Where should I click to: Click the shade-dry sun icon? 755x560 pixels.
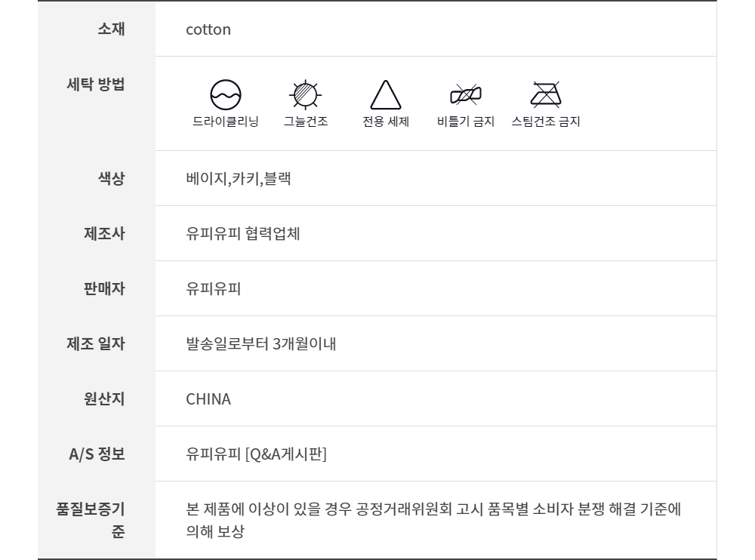click(x=306, y=95)
